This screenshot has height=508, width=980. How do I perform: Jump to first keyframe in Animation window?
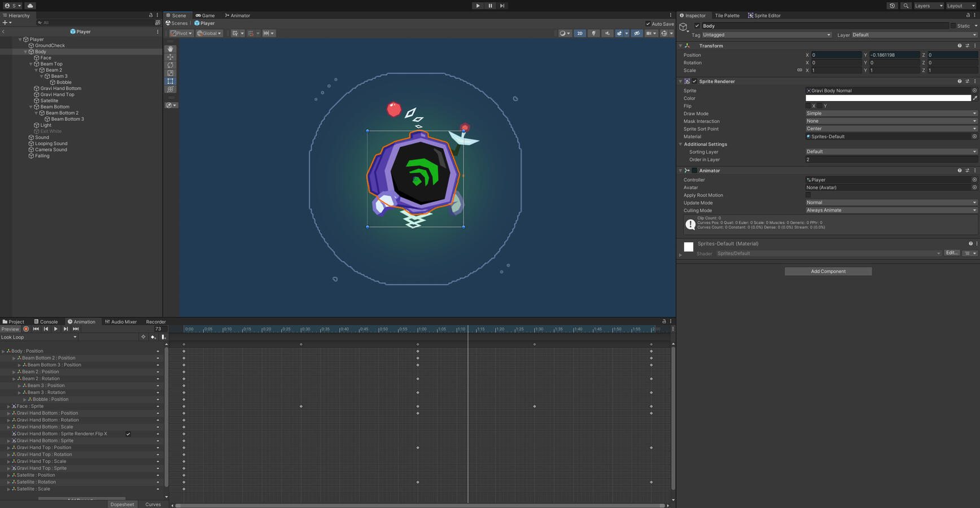pyautogui.click(x=36, y=329)
